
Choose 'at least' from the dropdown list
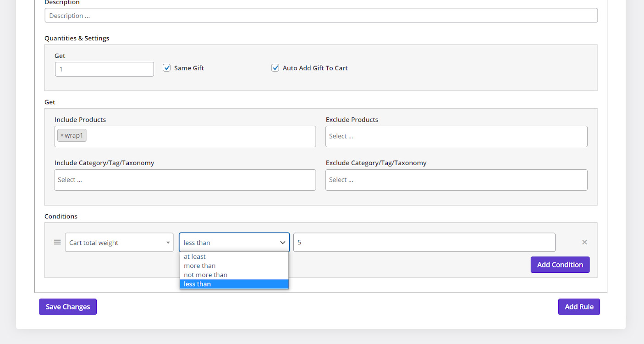[x=195, y=256]
